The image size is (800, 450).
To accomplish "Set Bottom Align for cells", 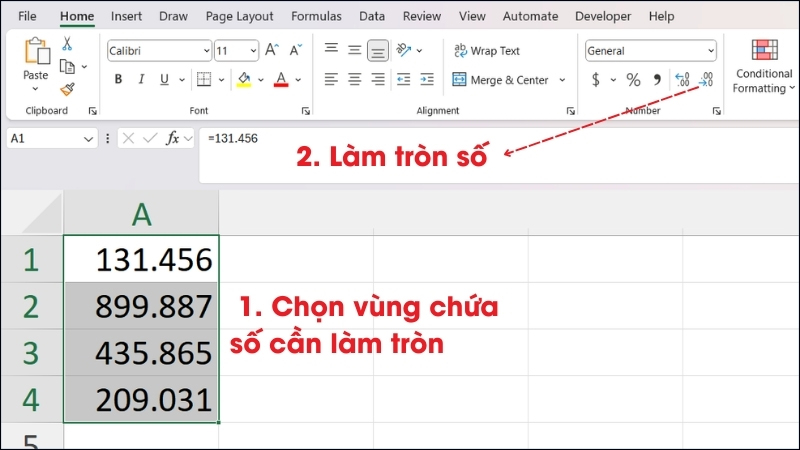I will [x=378, y=51].
